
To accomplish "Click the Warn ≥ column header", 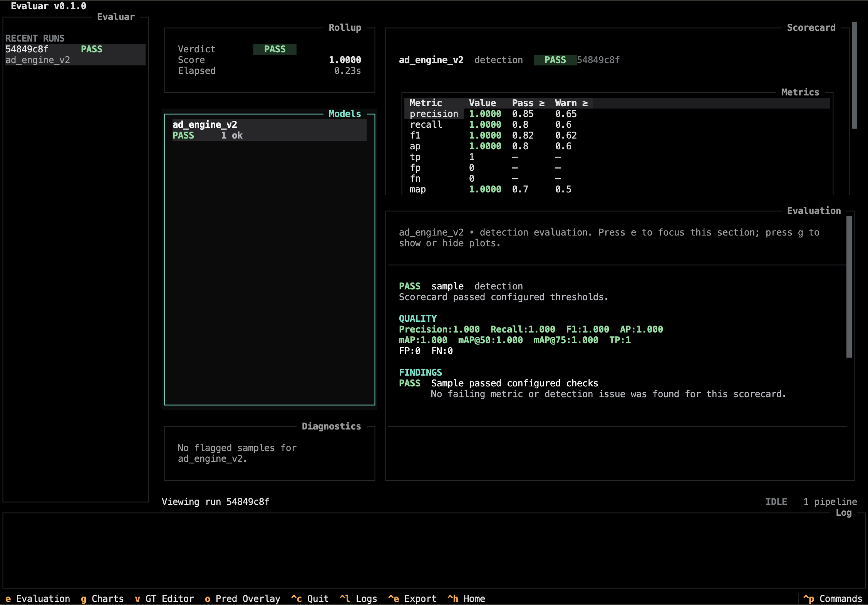I will [571, 103].
